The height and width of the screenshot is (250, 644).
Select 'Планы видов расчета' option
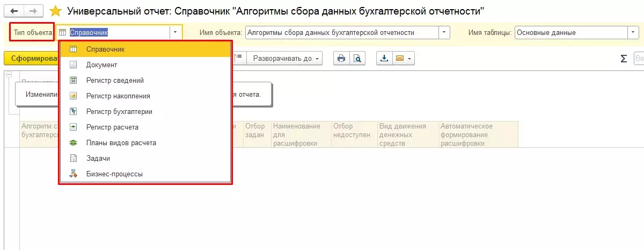click(145, 142)
